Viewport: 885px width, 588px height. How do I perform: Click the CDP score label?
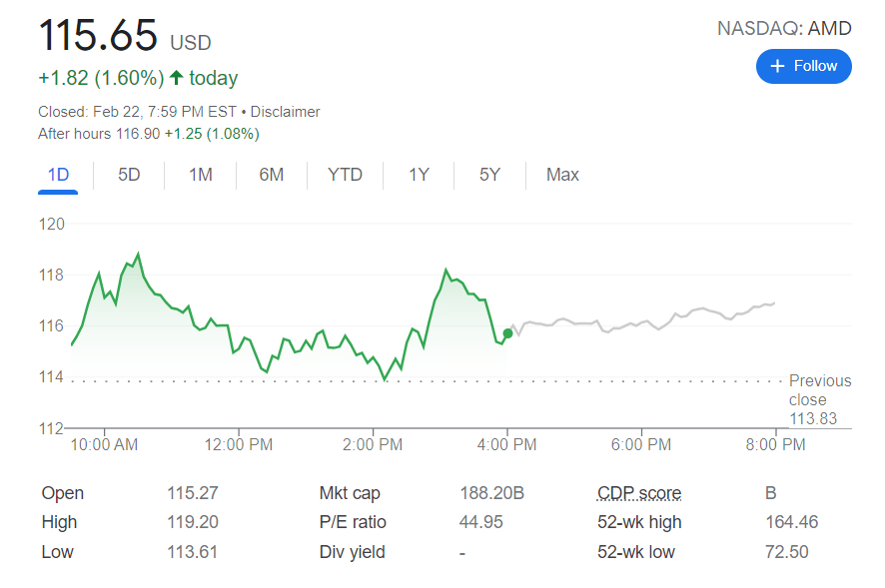point(639,493)
